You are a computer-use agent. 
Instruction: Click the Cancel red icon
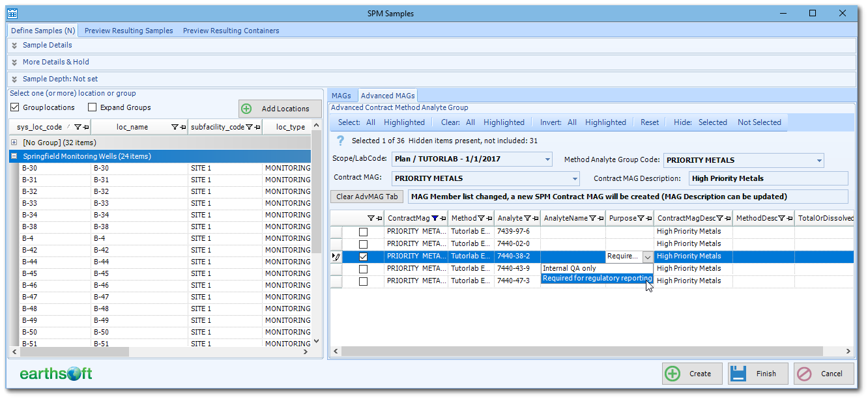pyautogui.click(x=805, y=373)
